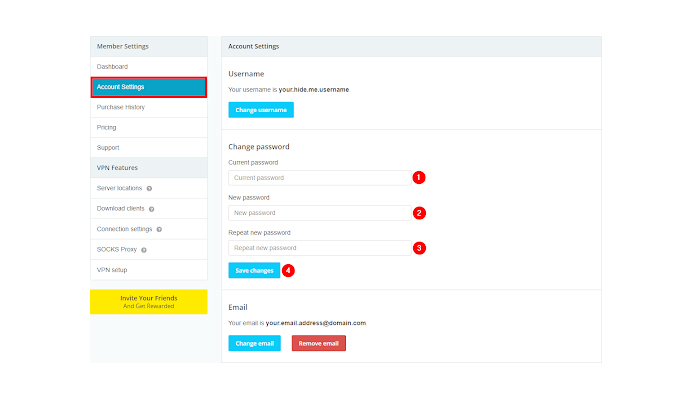Go to the Pricing section
692x399 pixels.
(149, 128)
